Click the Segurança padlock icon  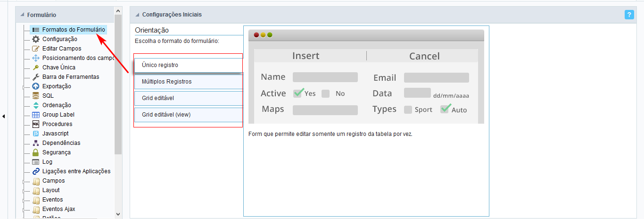36,152
